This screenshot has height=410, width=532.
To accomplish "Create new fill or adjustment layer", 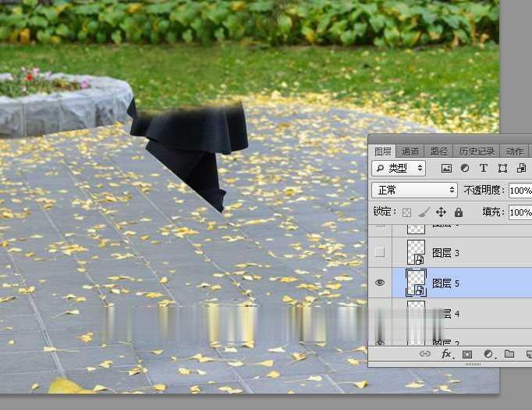I will [488, 355].
